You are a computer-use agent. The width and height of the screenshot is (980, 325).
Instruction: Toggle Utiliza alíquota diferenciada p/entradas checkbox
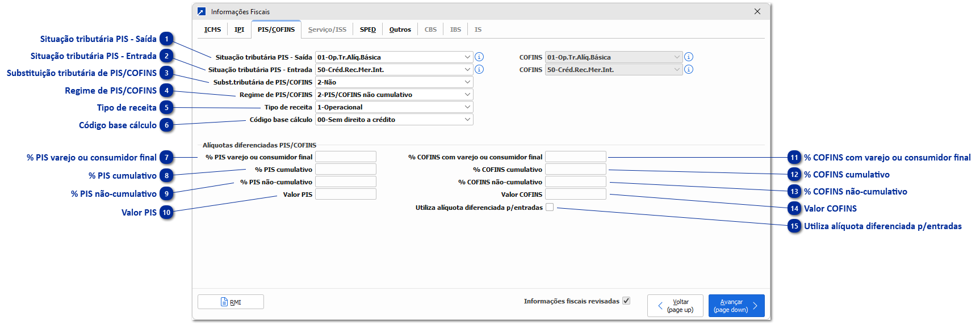point(550,207)
